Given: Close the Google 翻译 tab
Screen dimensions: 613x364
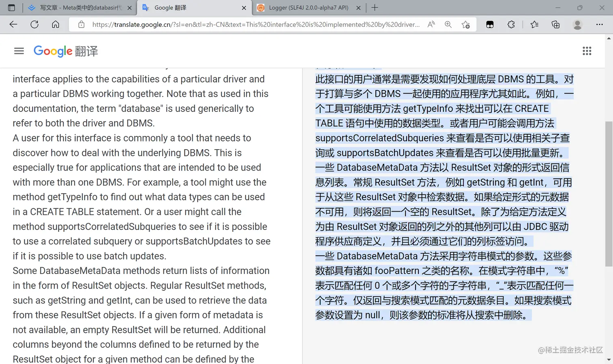Looking at the screenshot, I should point(244,8).
